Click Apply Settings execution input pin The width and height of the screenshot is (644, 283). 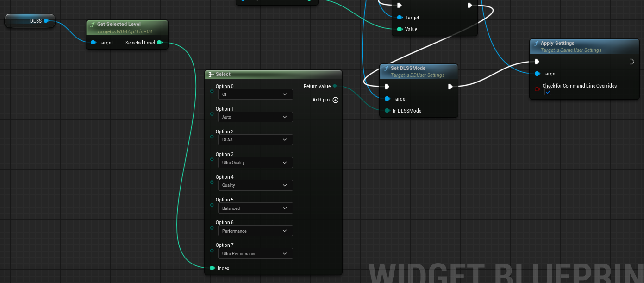537,62
